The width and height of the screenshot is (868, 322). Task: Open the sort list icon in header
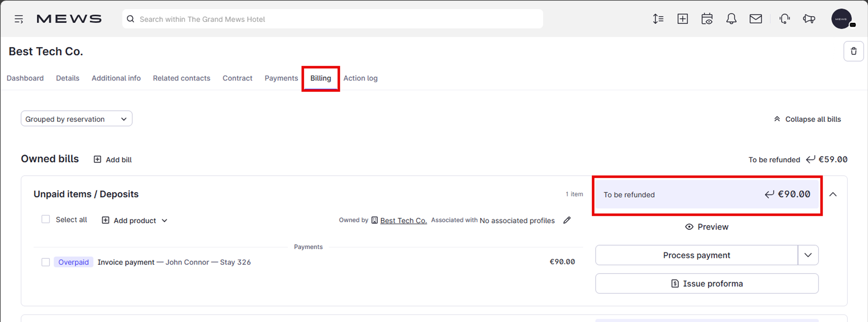point(658,19)
